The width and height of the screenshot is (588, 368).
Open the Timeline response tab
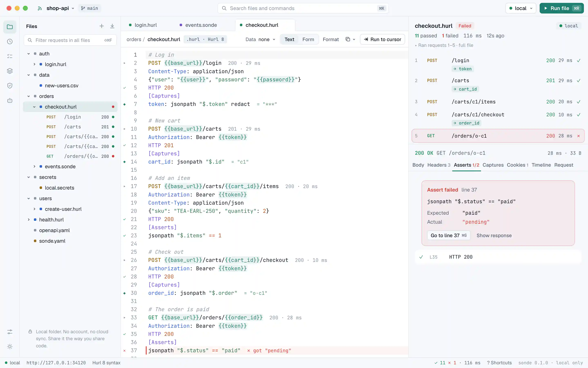click(x=541, y=165)
